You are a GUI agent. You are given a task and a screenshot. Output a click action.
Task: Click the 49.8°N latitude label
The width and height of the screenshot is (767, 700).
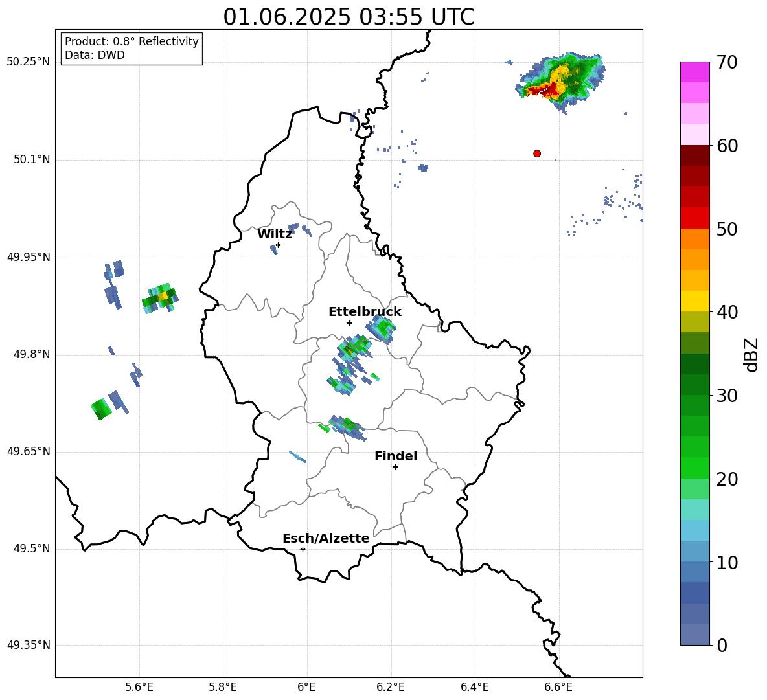click(x=32, y=354)
